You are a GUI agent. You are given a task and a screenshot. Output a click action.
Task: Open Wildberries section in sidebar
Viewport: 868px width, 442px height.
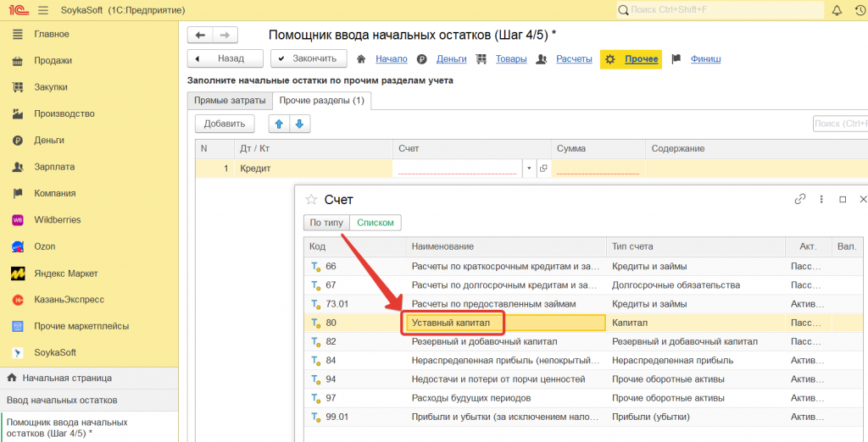pos(57,220)
